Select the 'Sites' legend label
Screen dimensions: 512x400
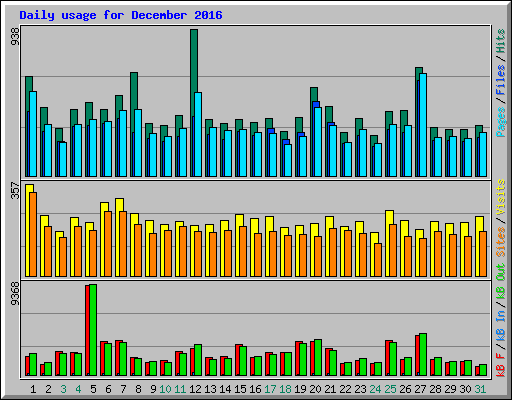[x=500, y=242]
